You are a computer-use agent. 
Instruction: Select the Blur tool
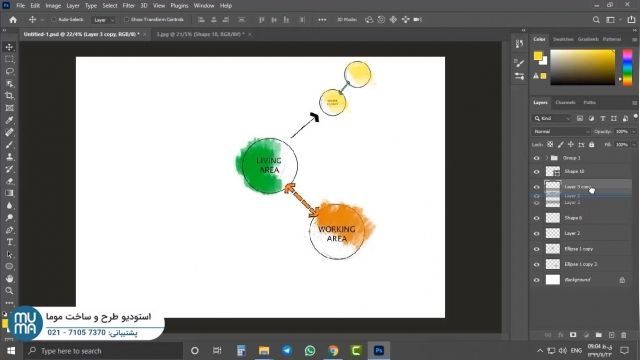pyautogui.click(x=9, y=205)
